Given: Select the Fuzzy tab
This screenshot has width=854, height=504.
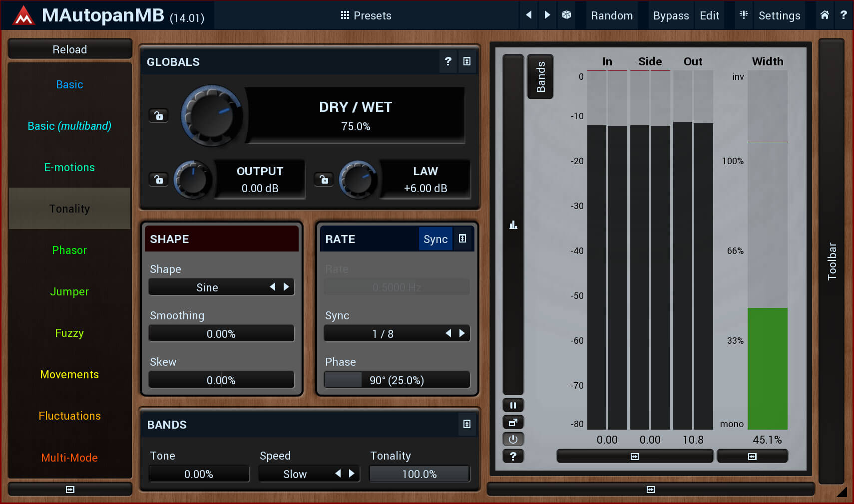Looking at the screenshot, I should [69, 333].
